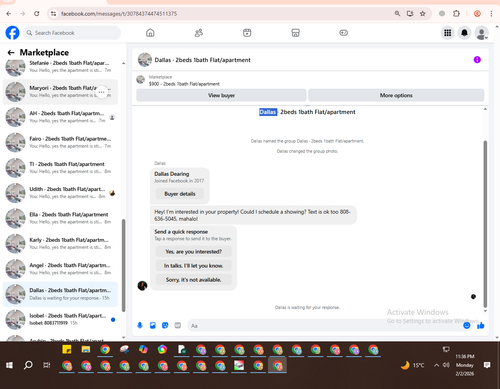Open the options dots on the Maryori conversation

point(102,92)
